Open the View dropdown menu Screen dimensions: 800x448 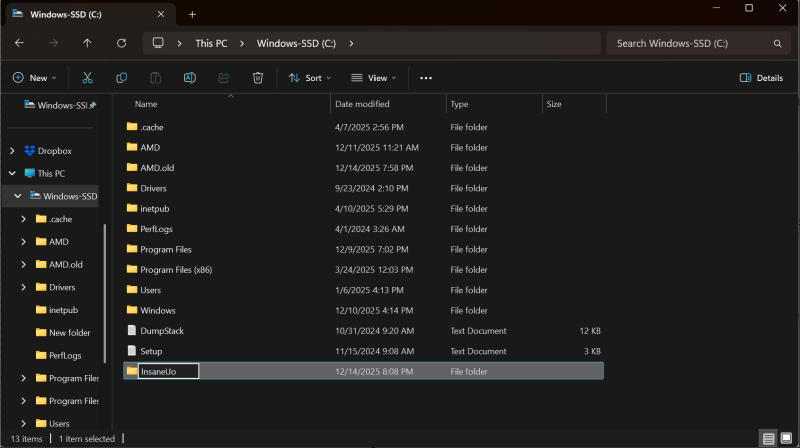tap(373, 77)
